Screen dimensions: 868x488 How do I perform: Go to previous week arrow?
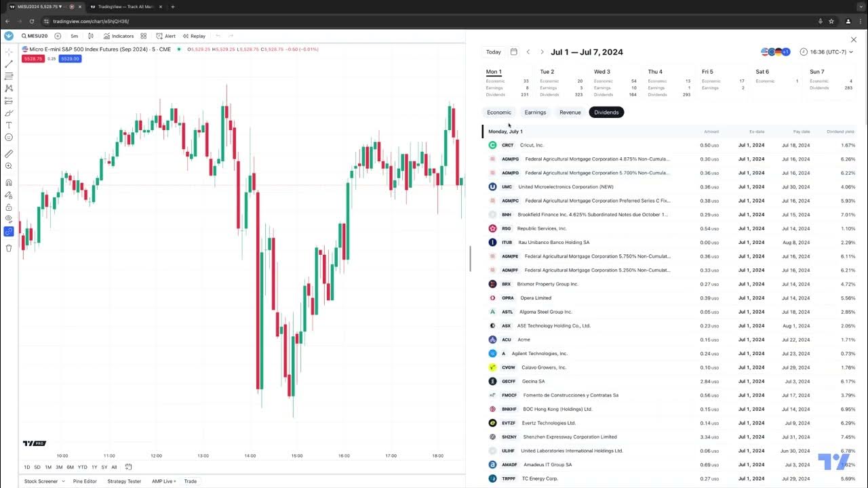(x=528, y=52)
